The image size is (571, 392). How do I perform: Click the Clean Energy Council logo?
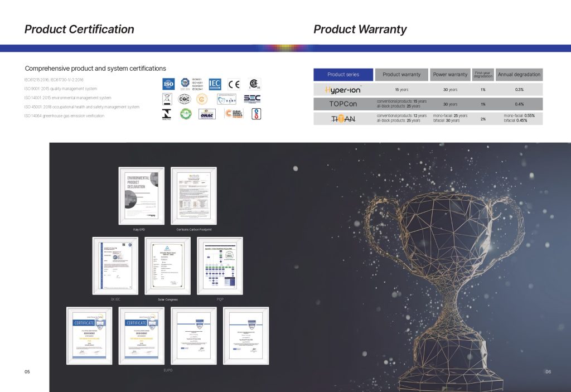[x=234, y=114]
